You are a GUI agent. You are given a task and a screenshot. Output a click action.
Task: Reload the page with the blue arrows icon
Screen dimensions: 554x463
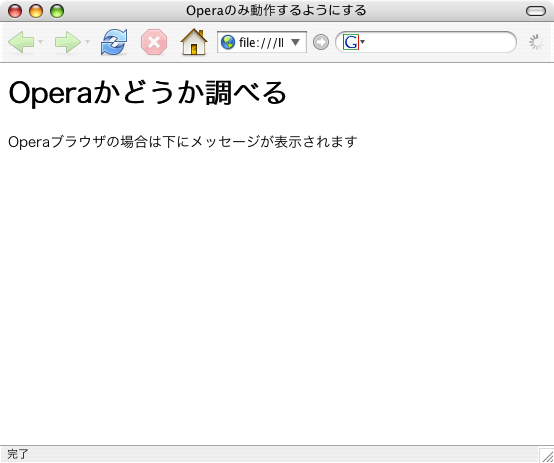pyautogui.click(x=114, y=42)
